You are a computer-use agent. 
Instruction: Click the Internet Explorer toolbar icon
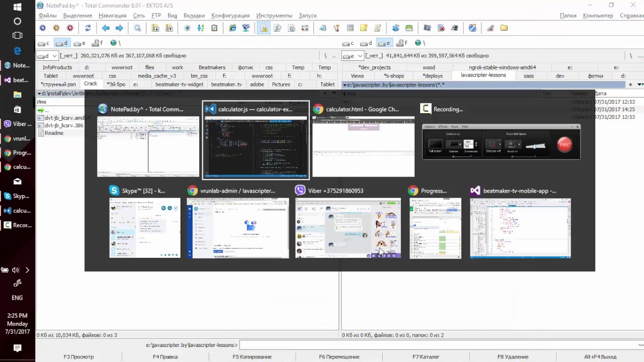coord(232,28)
